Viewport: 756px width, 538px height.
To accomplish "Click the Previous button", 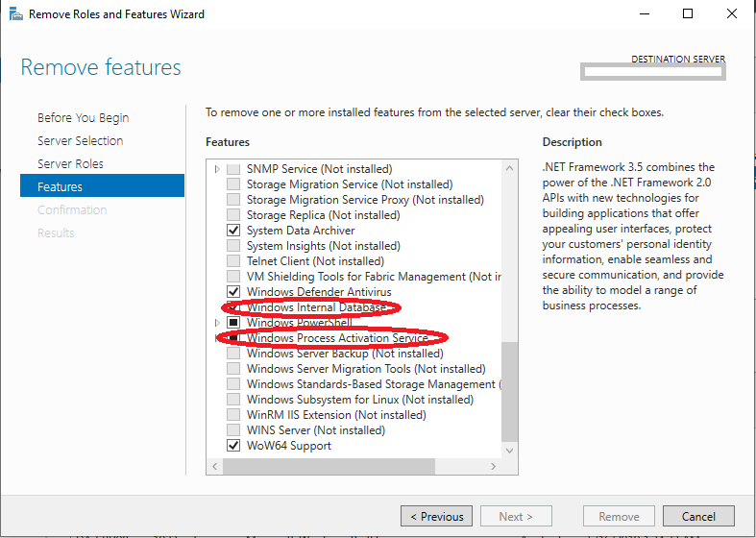I will (436, 516).
